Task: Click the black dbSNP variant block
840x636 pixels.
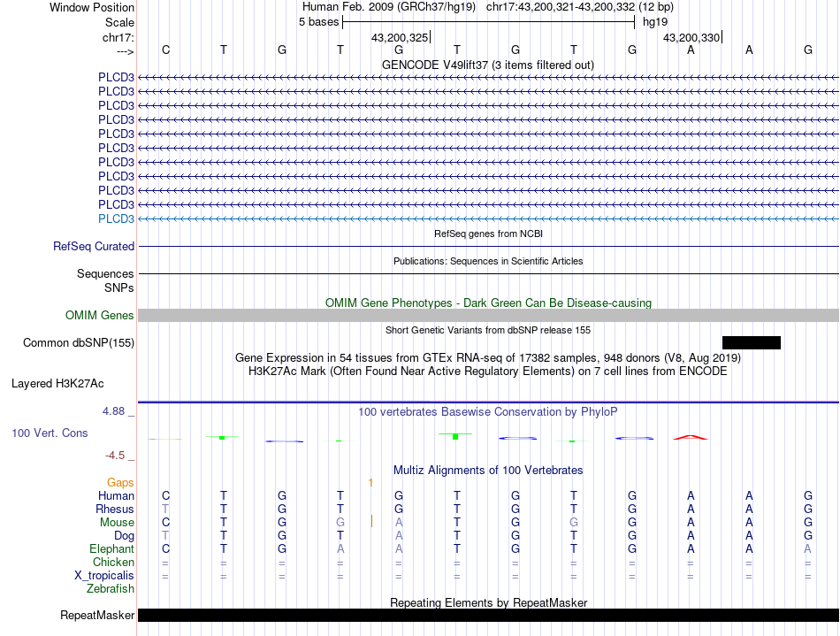Action: click(x=751, y=342)
